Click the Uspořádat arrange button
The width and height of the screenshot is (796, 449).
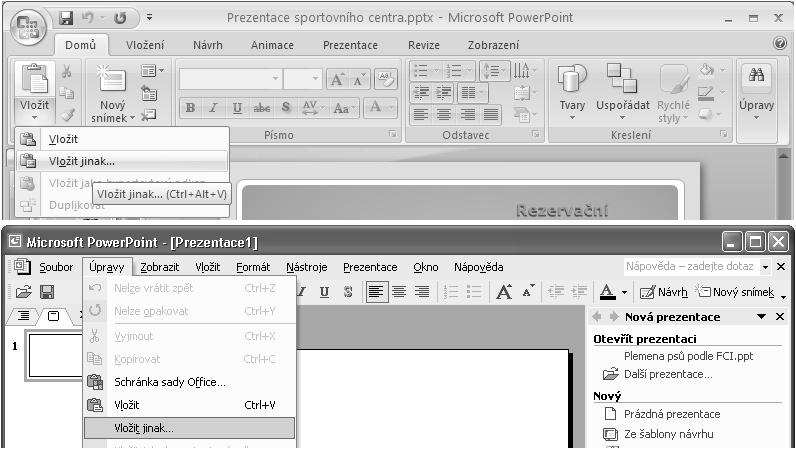(x=622, y=92)
